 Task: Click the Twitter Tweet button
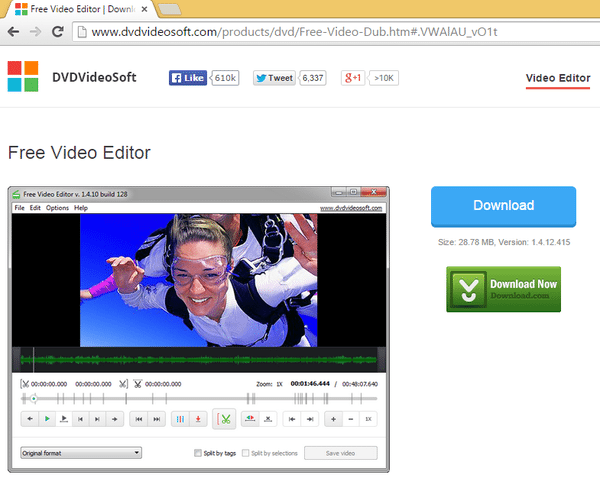pyautogui.click(x=274, y=78)
